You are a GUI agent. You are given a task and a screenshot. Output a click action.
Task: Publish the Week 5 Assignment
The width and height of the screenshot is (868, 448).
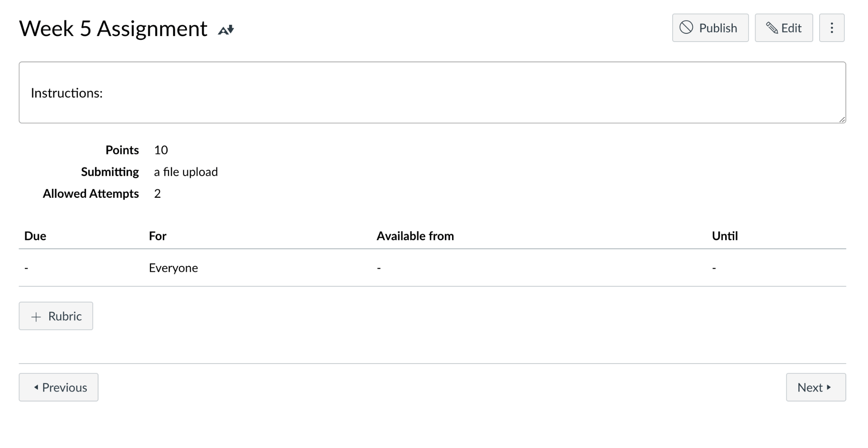(710, 28)
